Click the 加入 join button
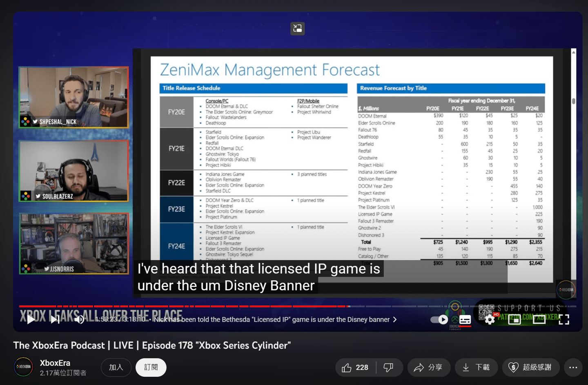Image resolution: width=588 pixels, height=385 pixels. click(116, 367)
